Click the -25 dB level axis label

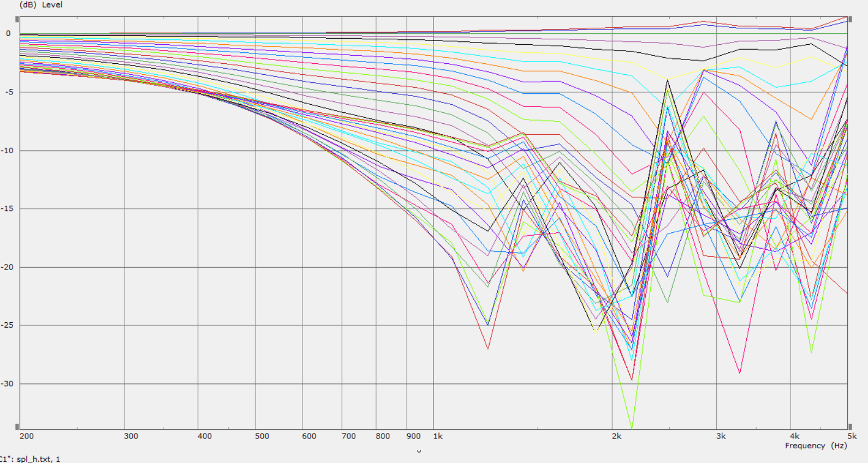click(x=7, y=326)
